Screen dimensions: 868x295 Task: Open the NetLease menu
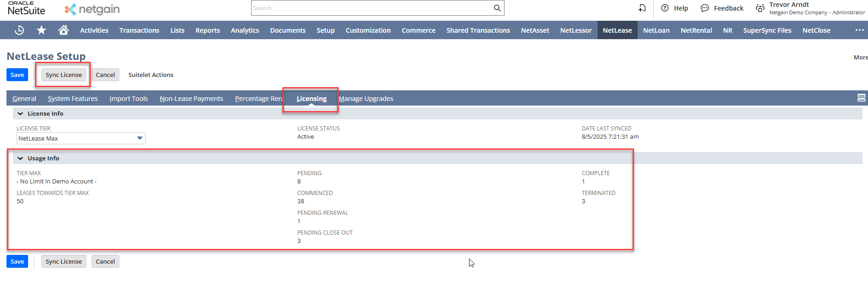[617, 30]
